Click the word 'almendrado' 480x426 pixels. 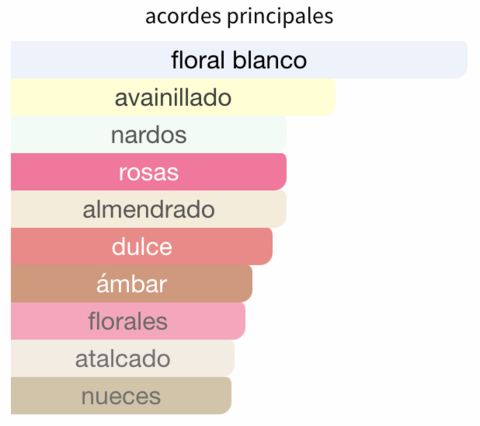click(149, 210)
